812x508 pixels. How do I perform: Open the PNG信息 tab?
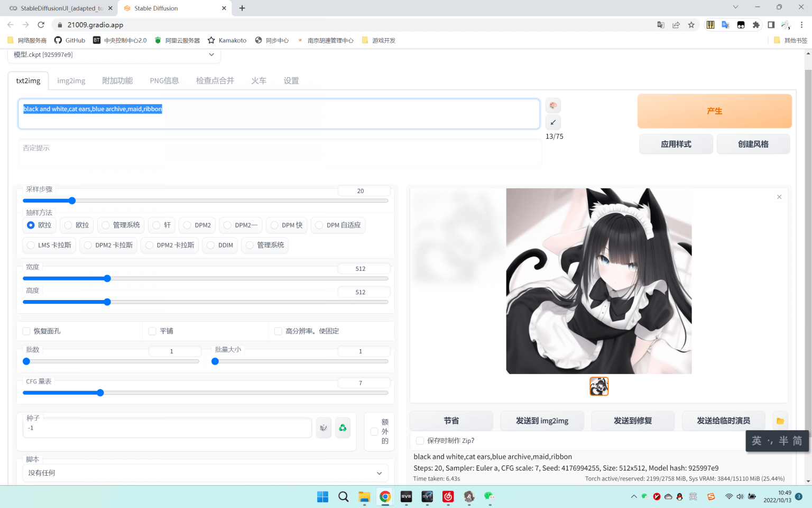(164, 80)
